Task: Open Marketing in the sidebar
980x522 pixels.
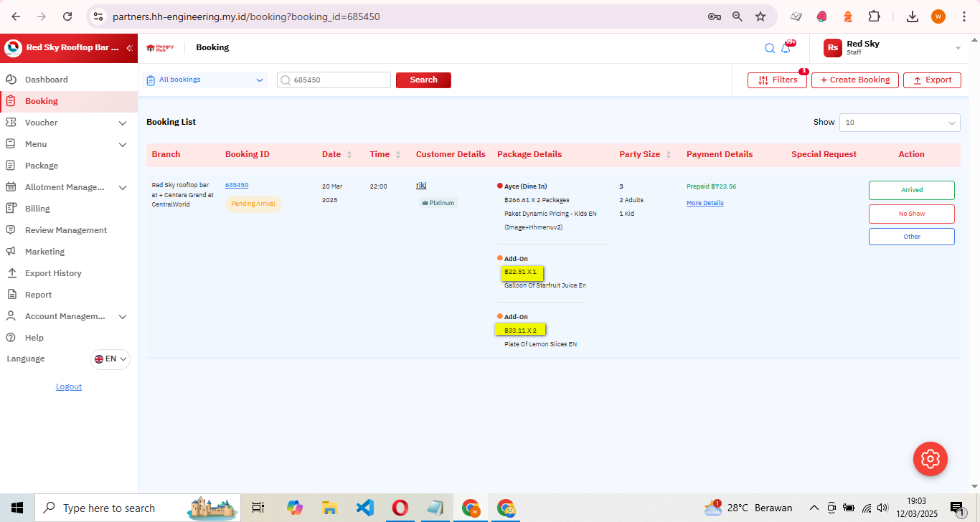Action: (44, 252)
